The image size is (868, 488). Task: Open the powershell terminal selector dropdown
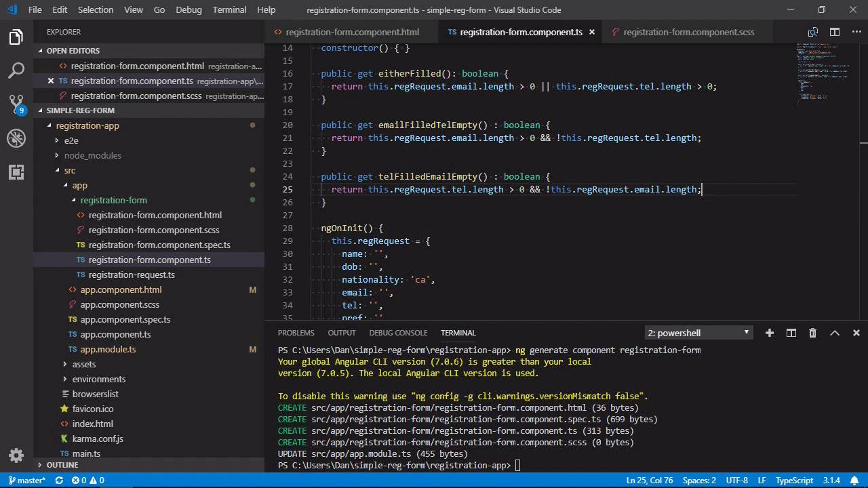pos(698,333)
